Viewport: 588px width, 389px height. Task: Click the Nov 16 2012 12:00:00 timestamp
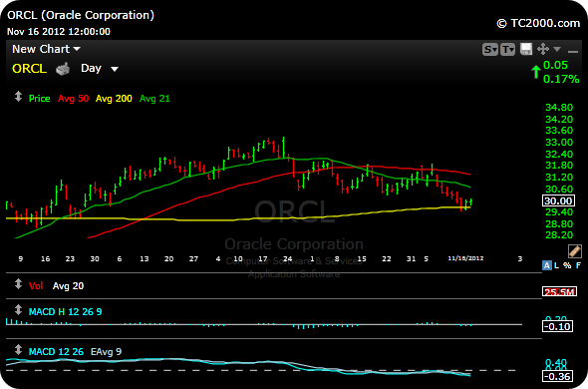tap(59, 32)
